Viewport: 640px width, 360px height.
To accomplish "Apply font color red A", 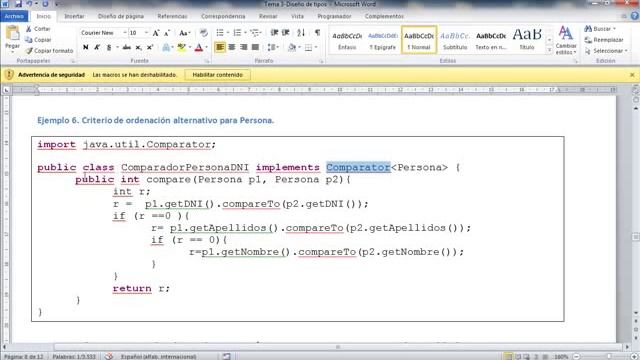I will (x=199, y=47).
